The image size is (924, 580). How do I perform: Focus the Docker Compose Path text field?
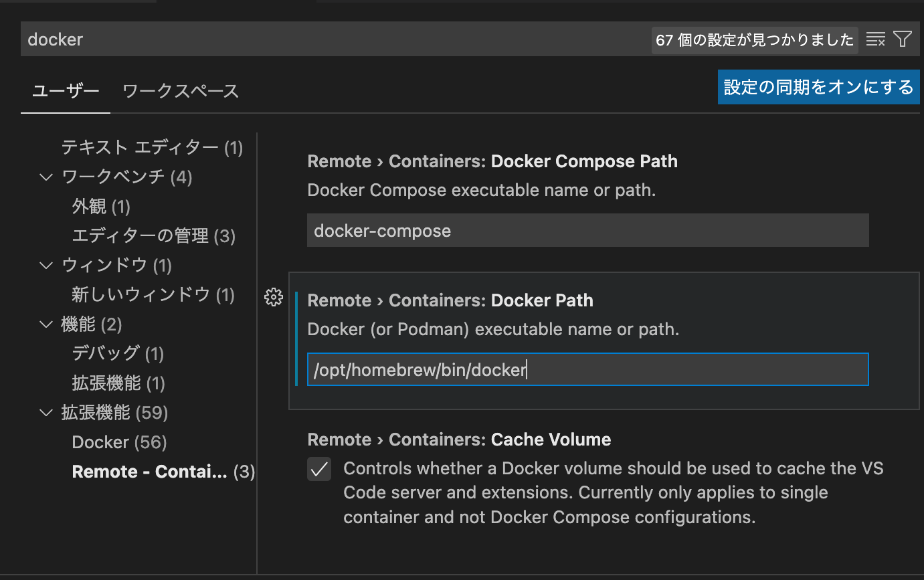[x=587, y=231]
